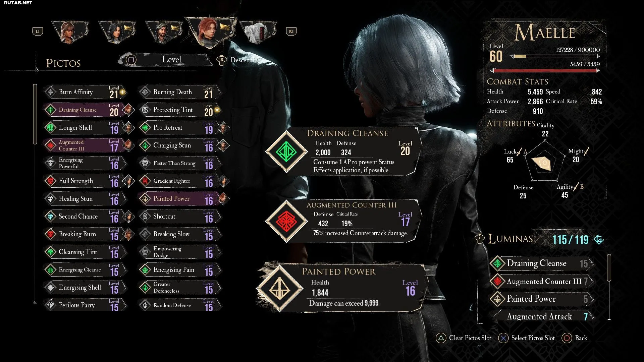The height and width of the screenshot is (362, 644).
Task: Select the Burn Affinity picto icon
Action: tap(51, 92)
